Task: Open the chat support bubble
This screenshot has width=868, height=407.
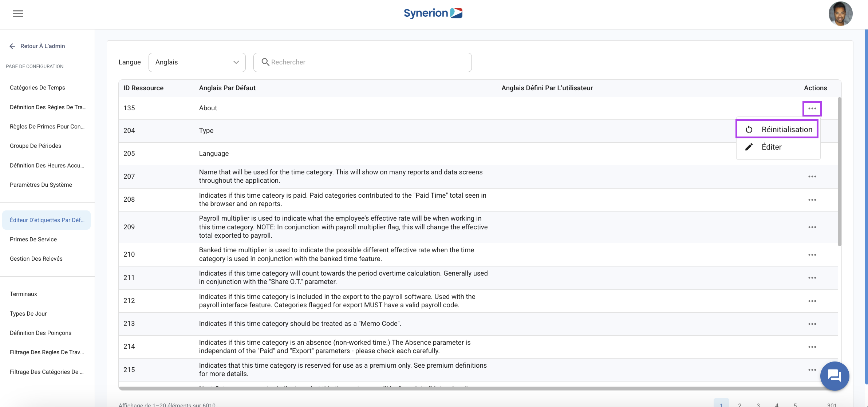Action: (x=835, y=376)
